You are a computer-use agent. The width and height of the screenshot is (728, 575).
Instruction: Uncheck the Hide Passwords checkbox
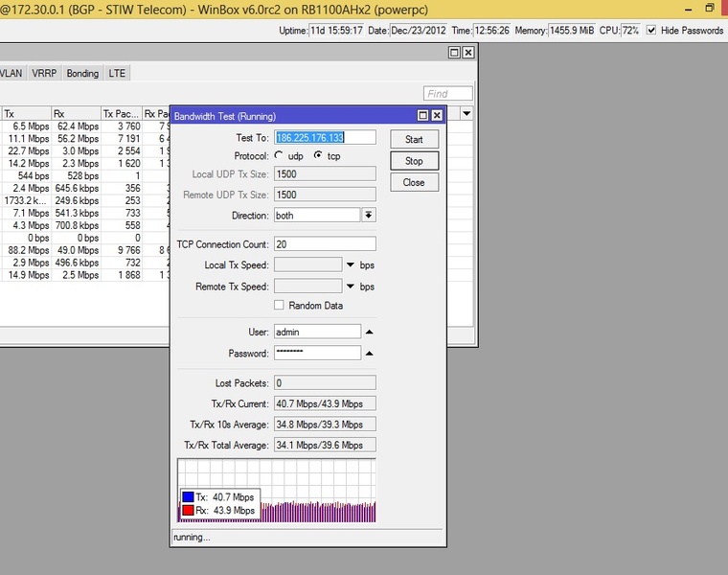pyautogui.click(x=651, y=31)
